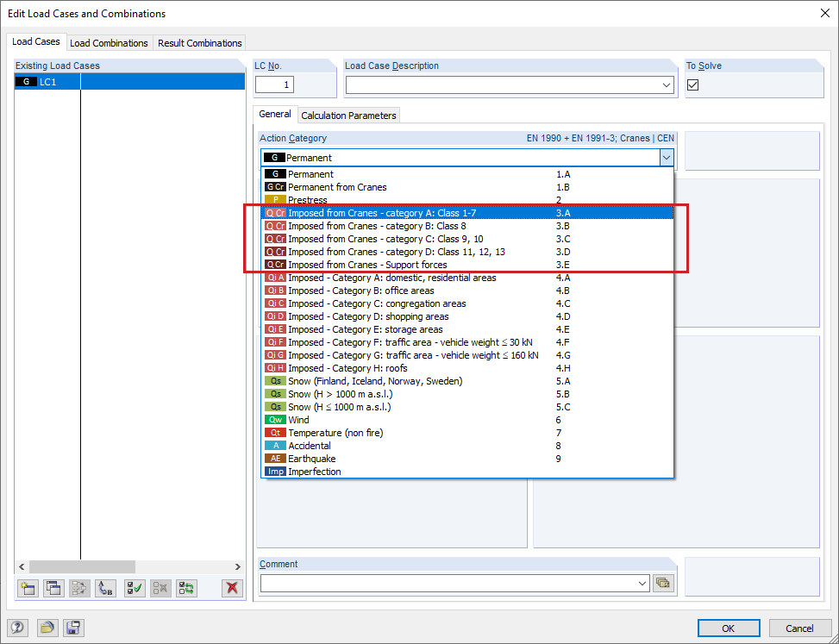Viewport: 839px width, 644px height.
Task: Open comment library icon beside Comment field
Action: point(662,583)
